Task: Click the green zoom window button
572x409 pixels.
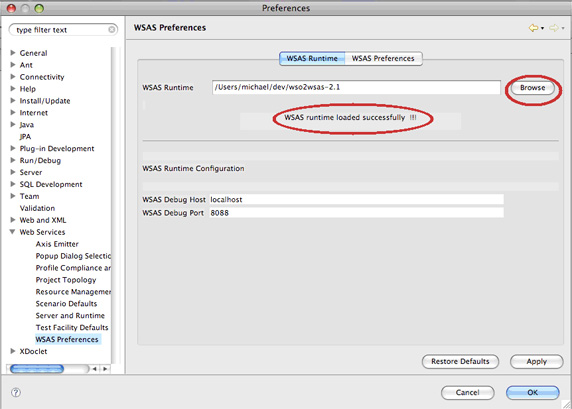Action: point(39,8)
